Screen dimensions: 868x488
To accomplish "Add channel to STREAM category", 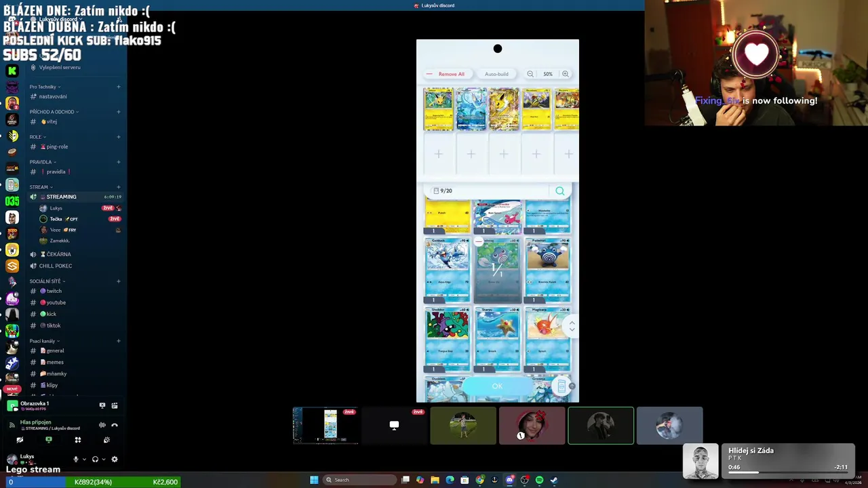I will pos(118,187).
